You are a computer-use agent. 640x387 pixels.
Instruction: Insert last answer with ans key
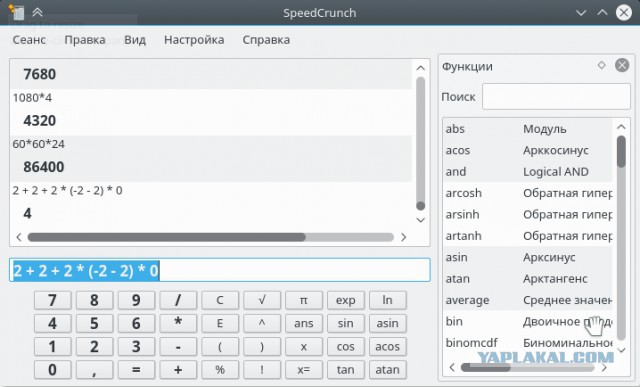[304, 323]
